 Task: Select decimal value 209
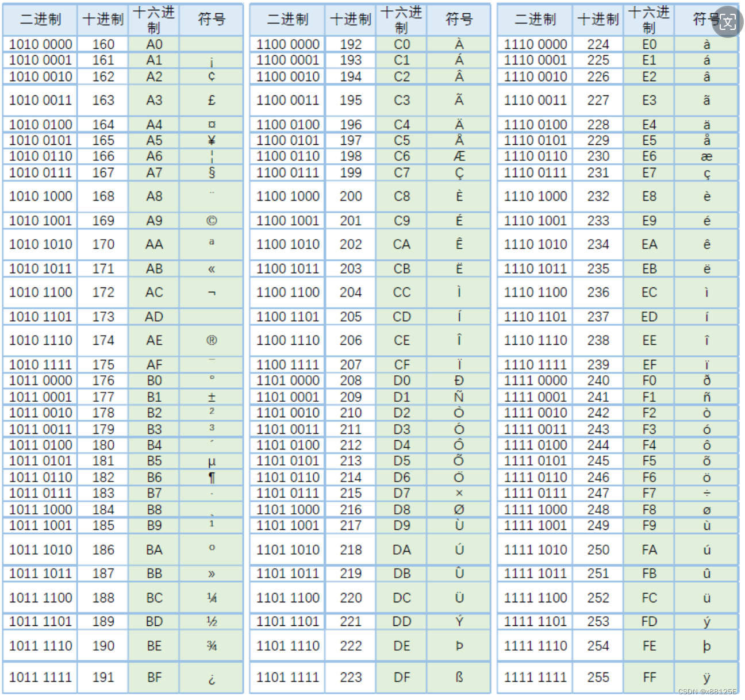(x=350, y=397)
